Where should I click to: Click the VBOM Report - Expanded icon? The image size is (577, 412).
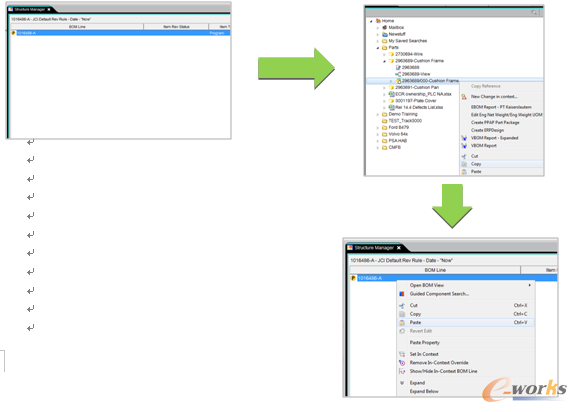point(464,138)
